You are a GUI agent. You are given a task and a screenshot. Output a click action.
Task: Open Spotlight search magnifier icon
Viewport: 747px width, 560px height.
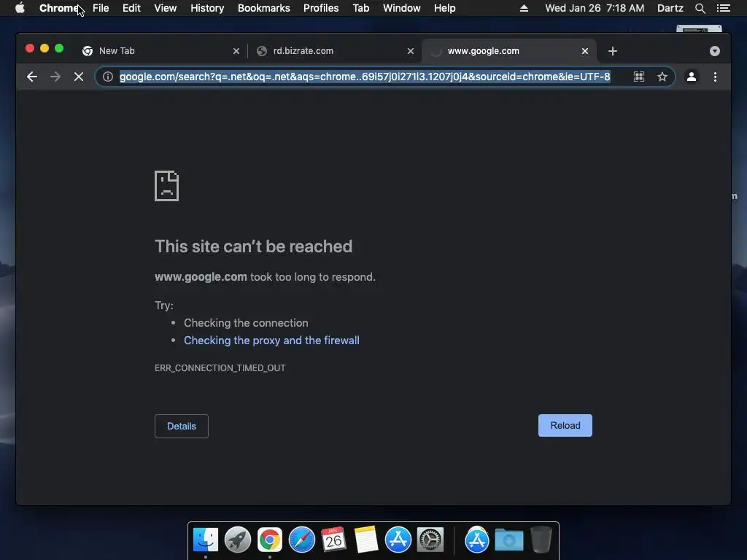pos(700,8)
